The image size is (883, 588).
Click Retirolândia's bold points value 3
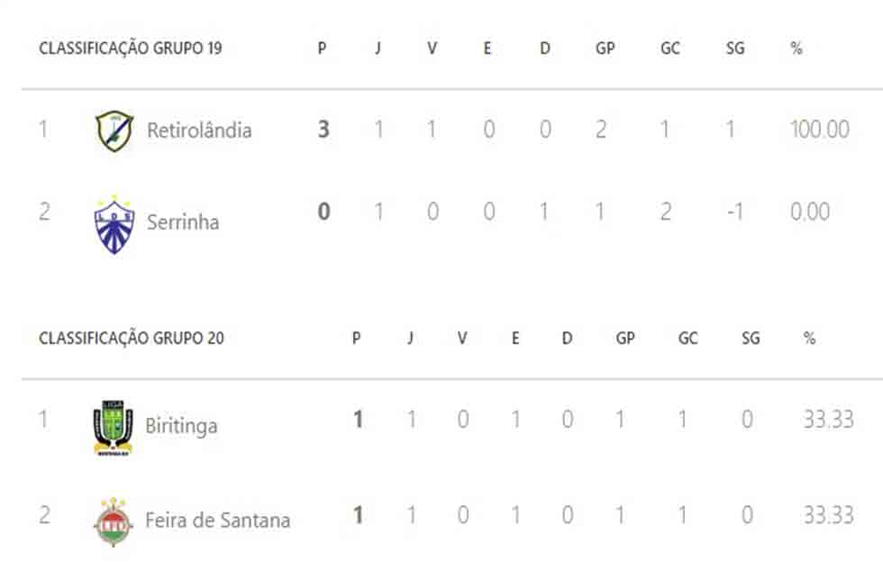pos(323,130)
